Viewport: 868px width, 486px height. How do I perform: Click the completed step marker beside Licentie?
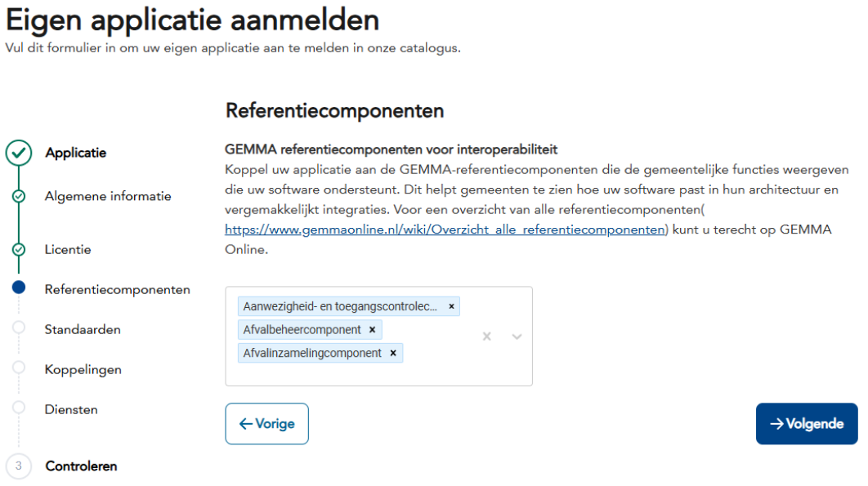pyautogui.click(x=19, y=249)
